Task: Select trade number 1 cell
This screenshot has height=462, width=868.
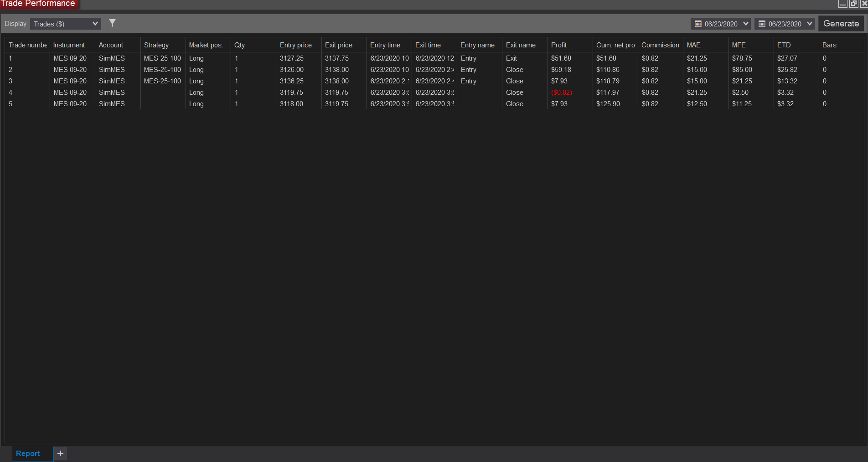Action: pyautogui.click(x=27, y=58)
